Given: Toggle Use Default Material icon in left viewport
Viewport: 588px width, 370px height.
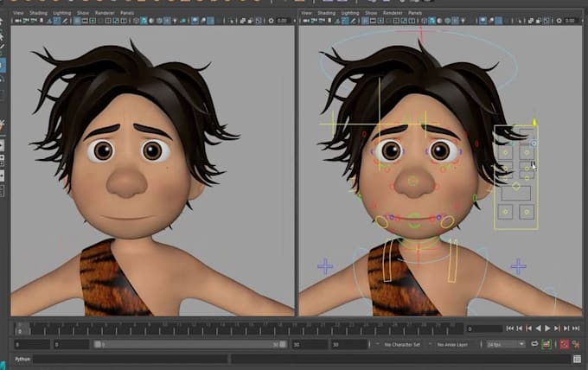Looking at the screenshot, I should click(x=151, y=21).
